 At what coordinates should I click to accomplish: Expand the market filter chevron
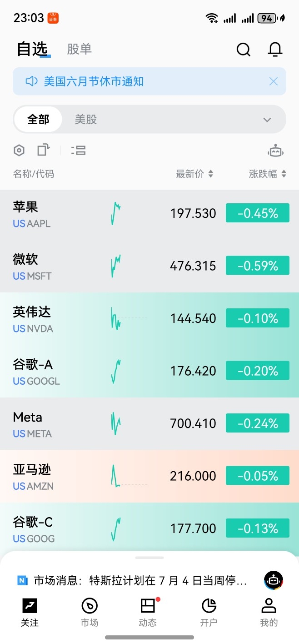(267, 120)
